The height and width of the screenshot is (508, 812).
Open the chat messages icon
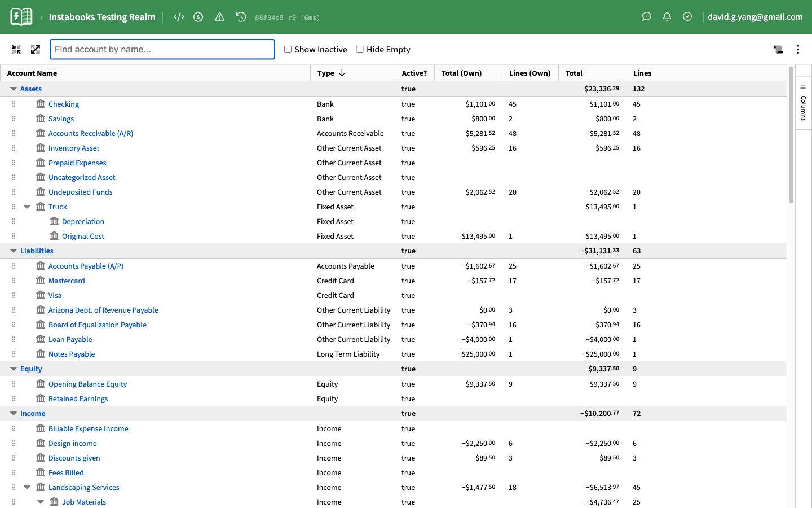click(x=647, y=17)
